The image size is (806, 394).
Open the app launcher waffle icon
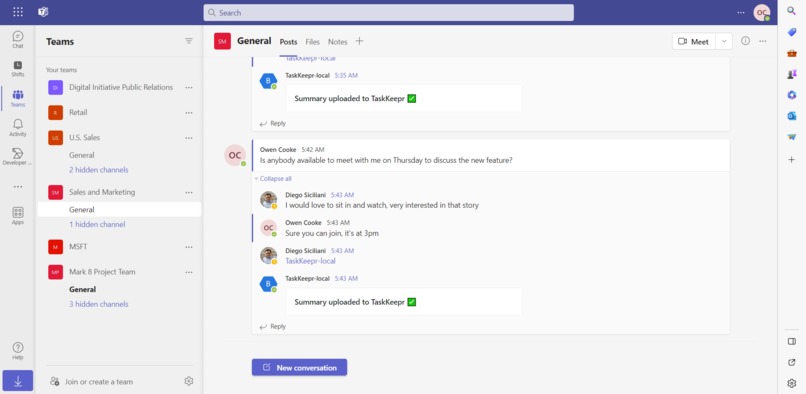pos(18,12)
